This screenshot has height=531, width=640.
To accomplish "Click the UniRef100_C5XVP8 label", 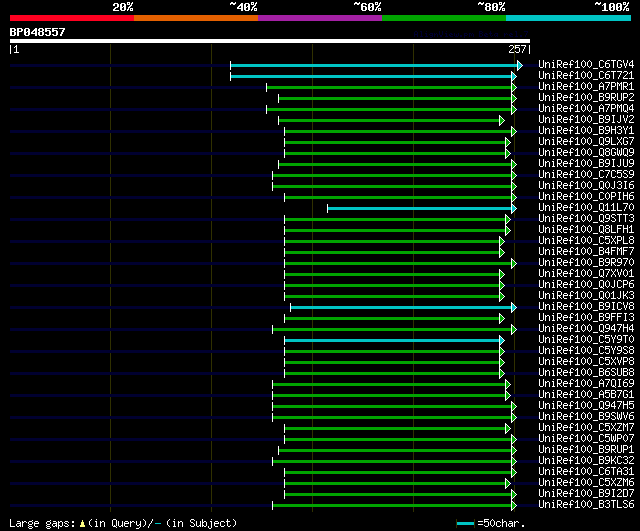I will click(586, 362).
